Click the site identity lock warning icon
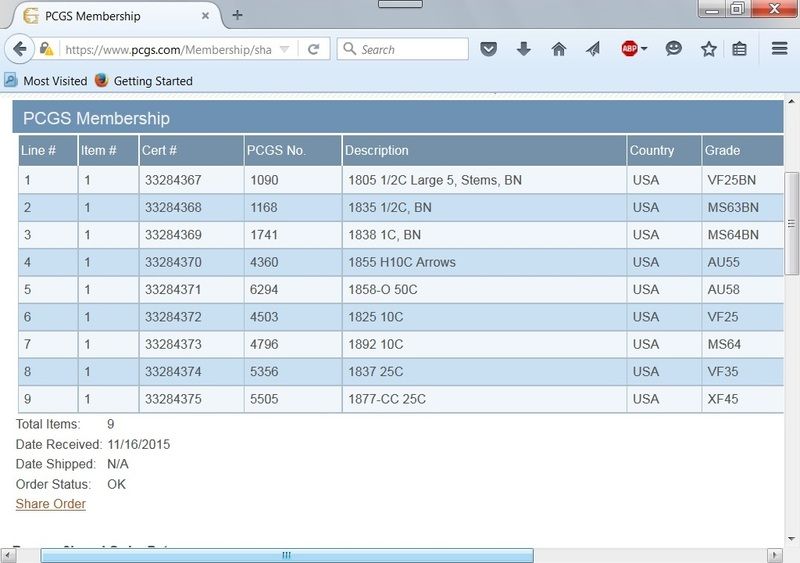The width and height of the screenshot is (800, 563). click(x=46, y=49)
